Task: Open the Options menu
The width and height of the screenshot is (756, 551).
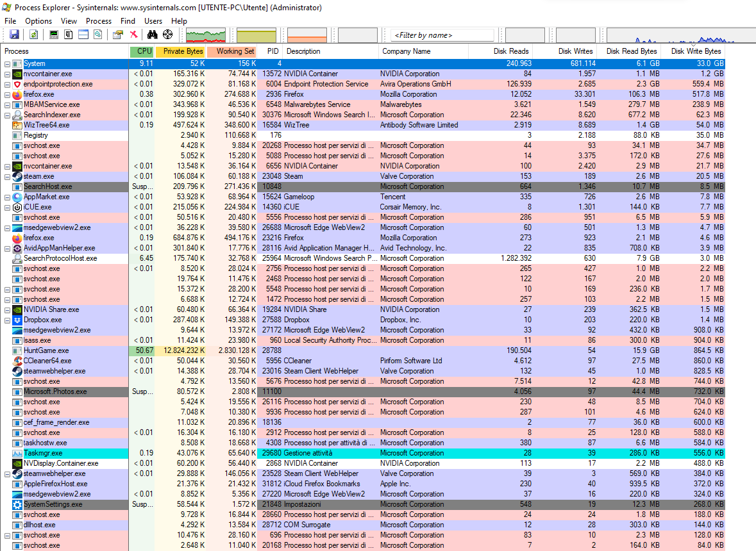Action: coord(38,21)
